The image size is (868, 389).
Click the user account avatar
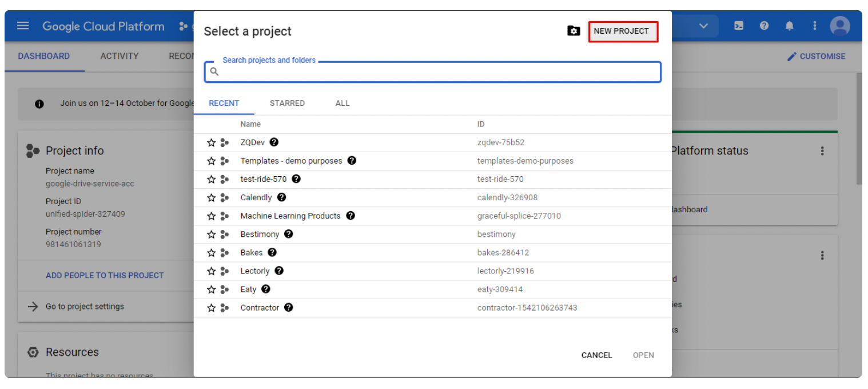pyautogui.click(x=840, y=26)
